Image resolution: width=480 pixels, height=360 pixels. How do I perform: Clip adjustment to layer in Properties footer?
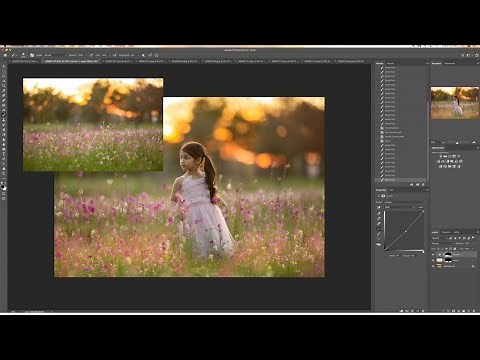401,311
